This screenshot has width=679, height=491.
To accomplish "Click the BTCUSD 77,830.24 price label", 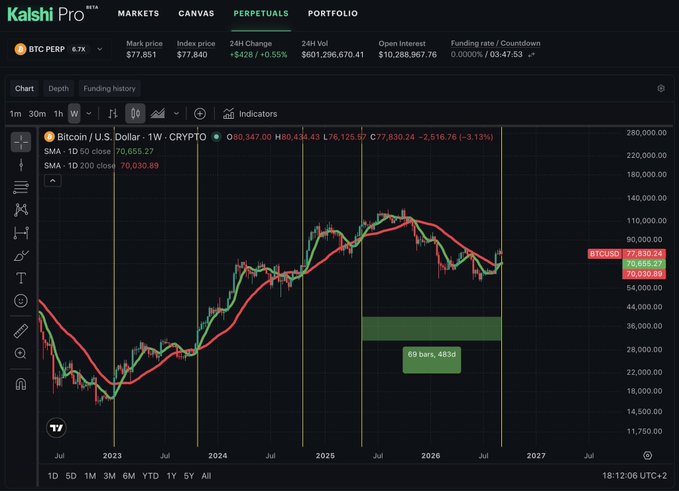I will click(627, 253).
